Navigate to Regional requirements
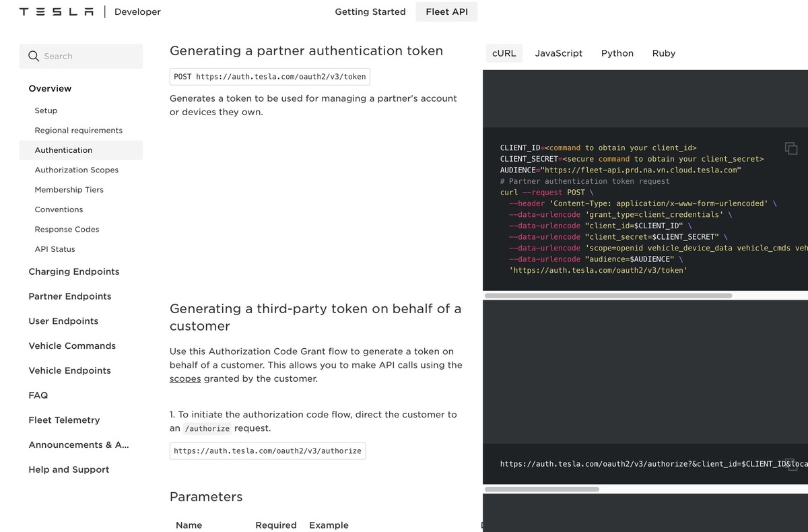 click(79, 130)
